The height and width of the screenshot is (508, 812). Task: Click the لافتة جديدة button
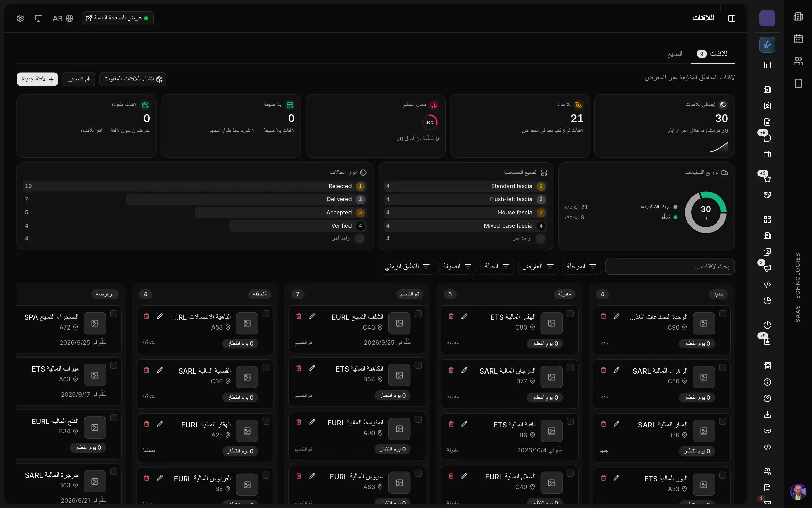click(37, 79)
